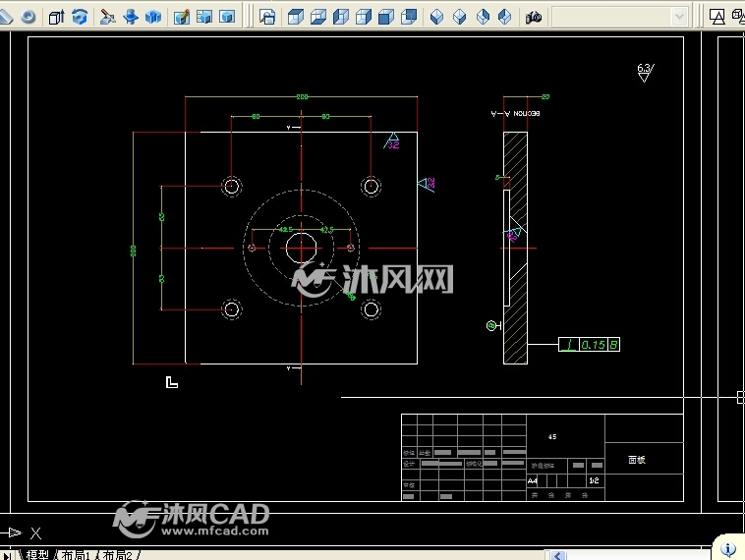Viewport: 745px width, 560px height.
Task: Switch to the 模型 model tab
Action: [x=37, y=555]
